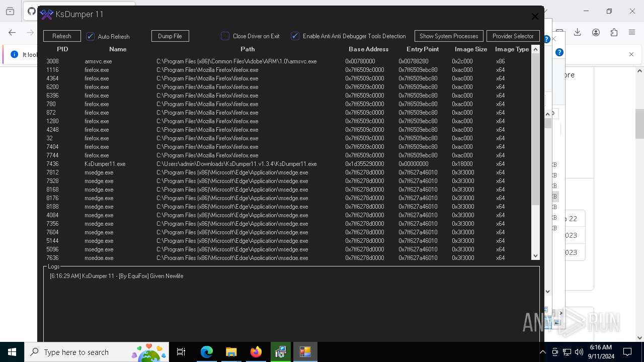Screen dimensions: 644x362
Task: Close the KsDumper 11 window
Action: (x=535, y=16)
